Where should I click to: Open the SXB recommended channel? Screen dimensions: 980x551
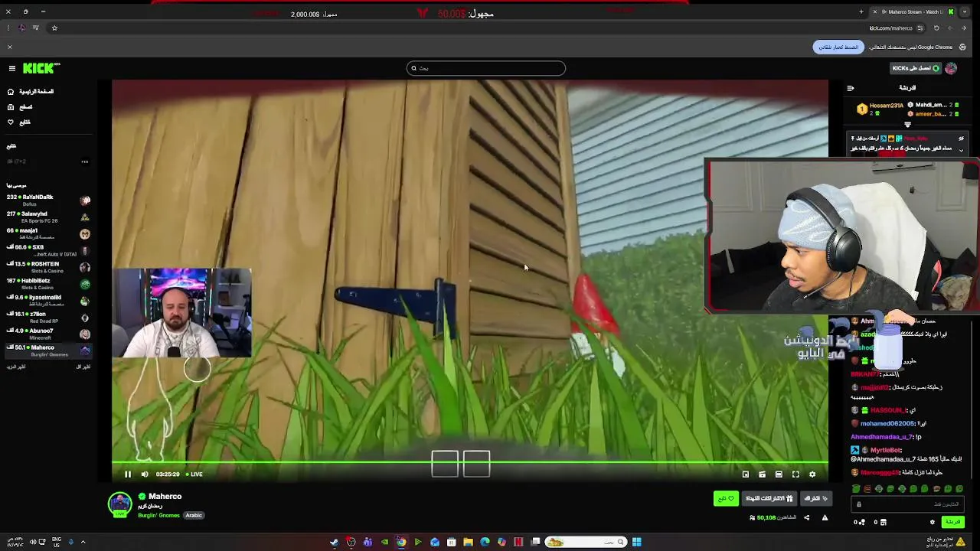(47, 250)
